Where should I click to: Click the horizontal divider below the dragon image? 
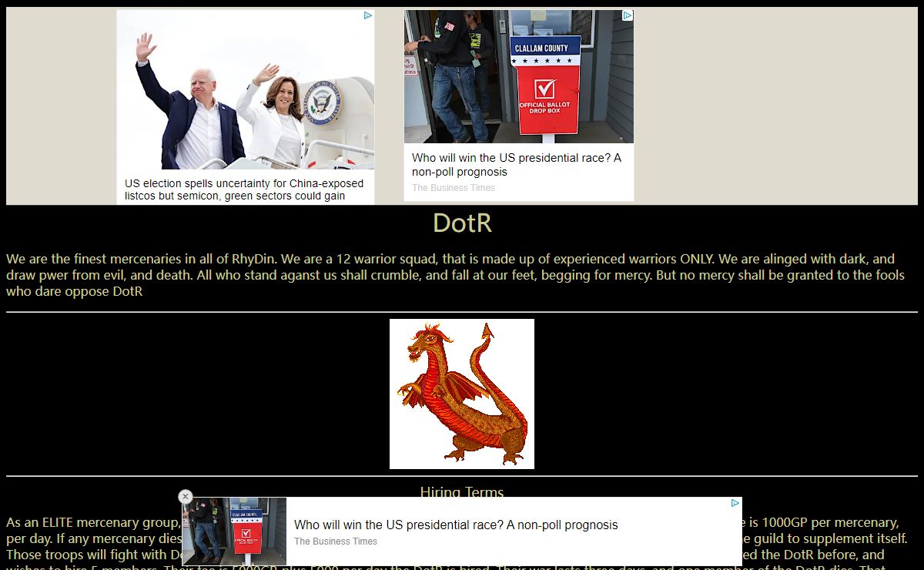point(462,476)
